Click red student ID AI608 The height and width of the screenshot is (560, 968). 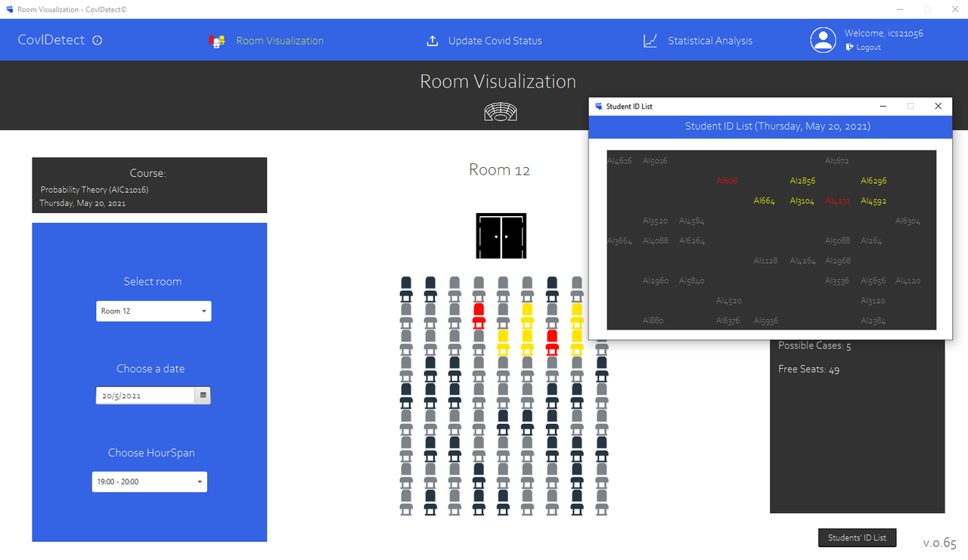pos(727,181)
